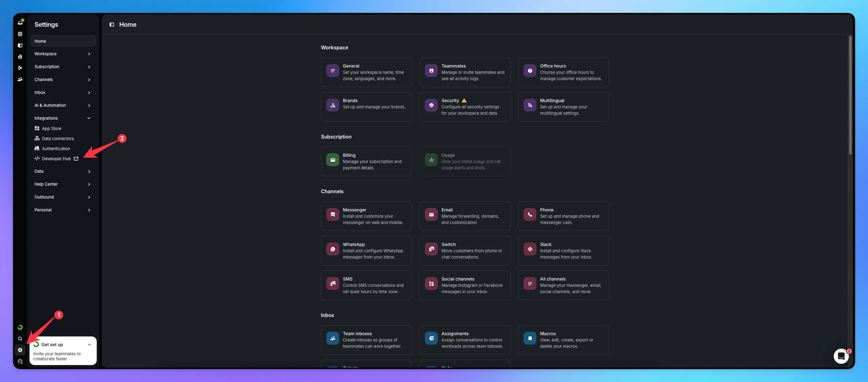Expand the Workspace section in Settings sidebar
The height and width of the screenshot is (382, 868).
(x=63, y=54)
